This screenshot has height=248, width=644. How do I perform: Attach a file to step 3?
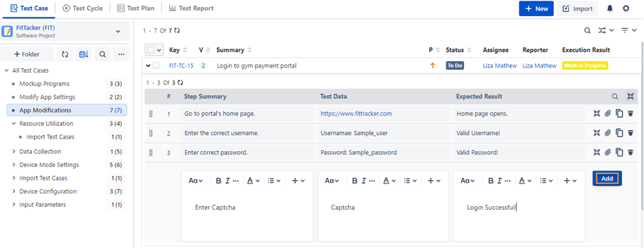[608, 152]
